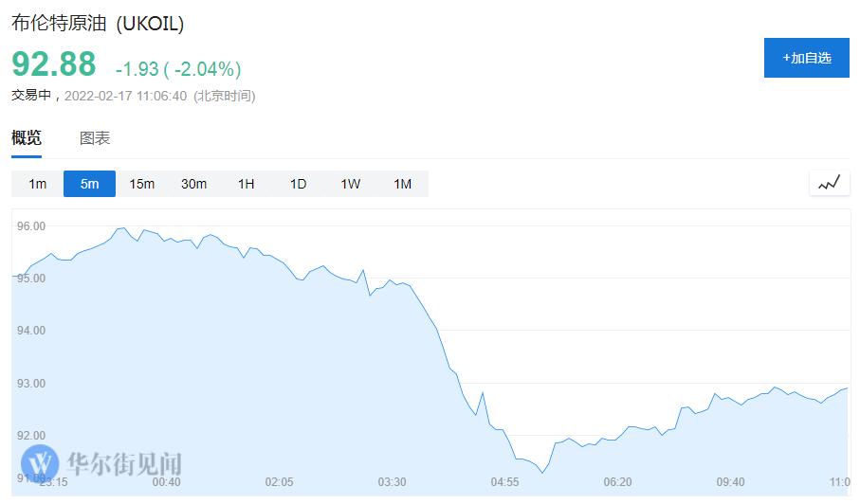Show the 1D daily chart

(x=298, y=184)
